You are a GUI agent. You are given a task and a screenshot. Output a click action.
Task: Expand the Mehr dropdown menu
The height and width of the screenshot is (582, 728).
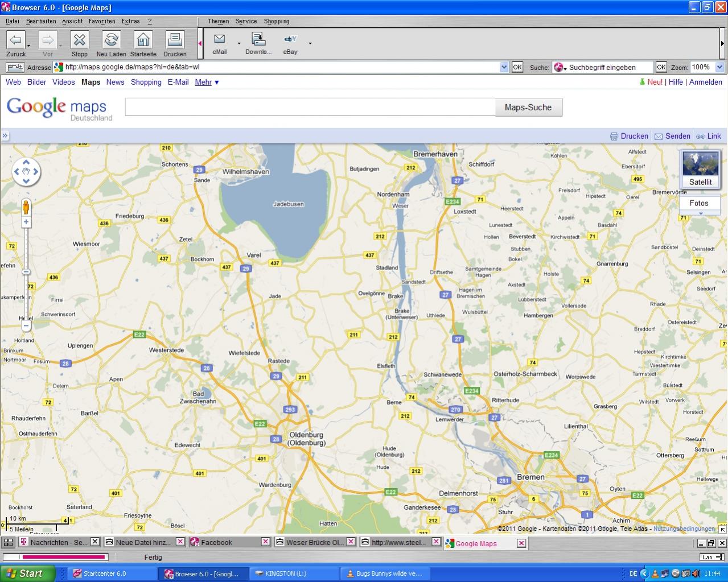pos(207,82)
